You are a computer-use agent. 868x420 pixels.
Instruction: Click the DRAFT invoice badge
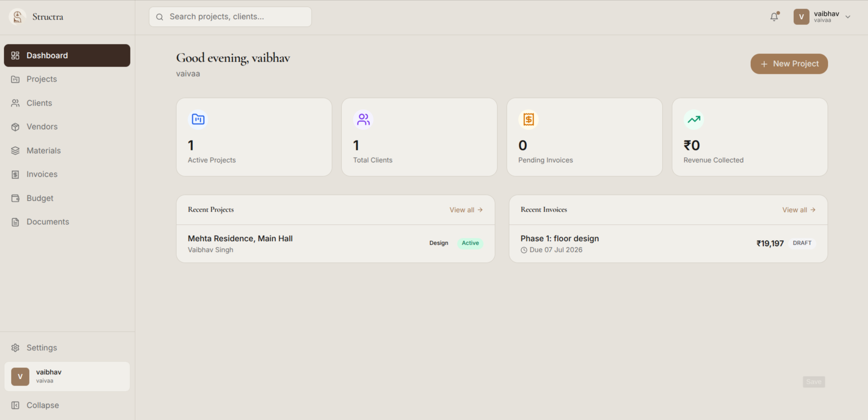pos(802,243)
